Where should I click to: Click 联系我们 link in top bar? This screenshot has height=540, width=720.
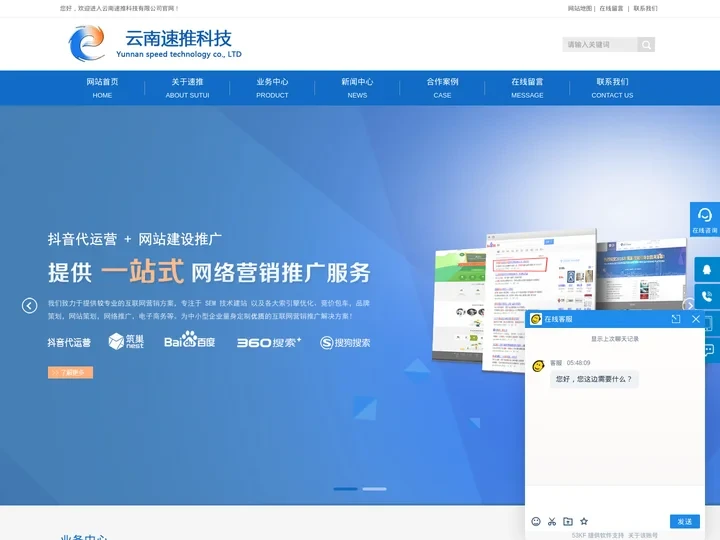click(645, 8)
